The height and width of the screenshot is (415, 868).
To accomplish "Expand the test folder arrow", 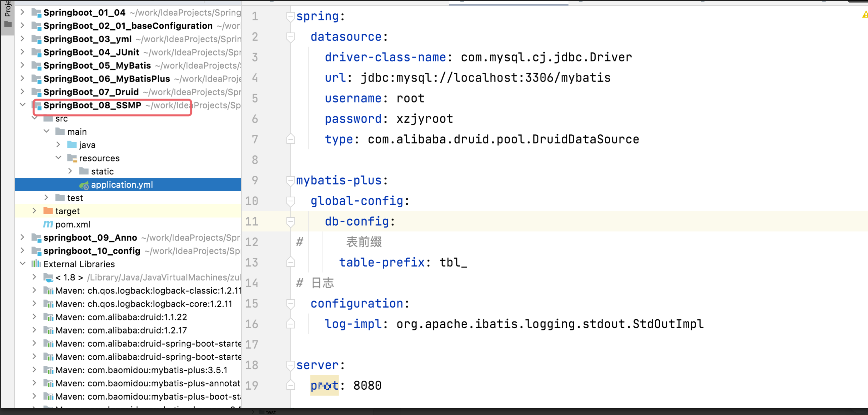I will click(46, 198).
